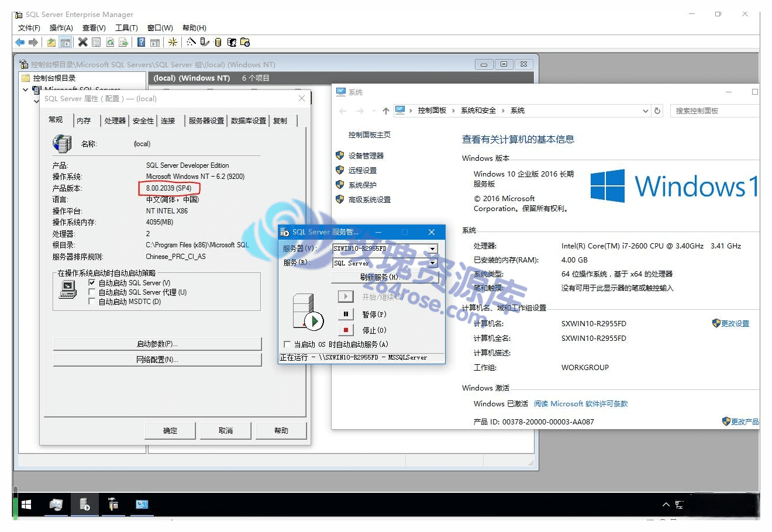
Task: Click 确定 in SQL Server properties dialog
Action: click(x=170, y=430)
